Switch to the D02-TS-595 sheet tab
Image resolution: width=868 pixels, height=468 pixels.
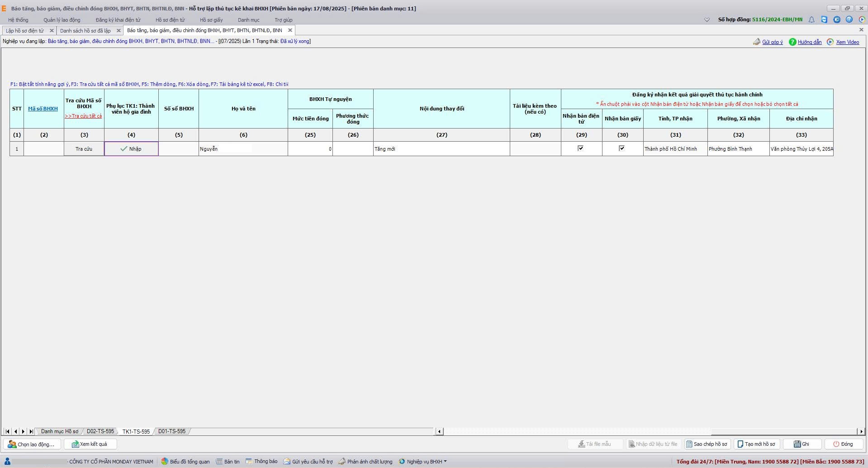[100, 431]
